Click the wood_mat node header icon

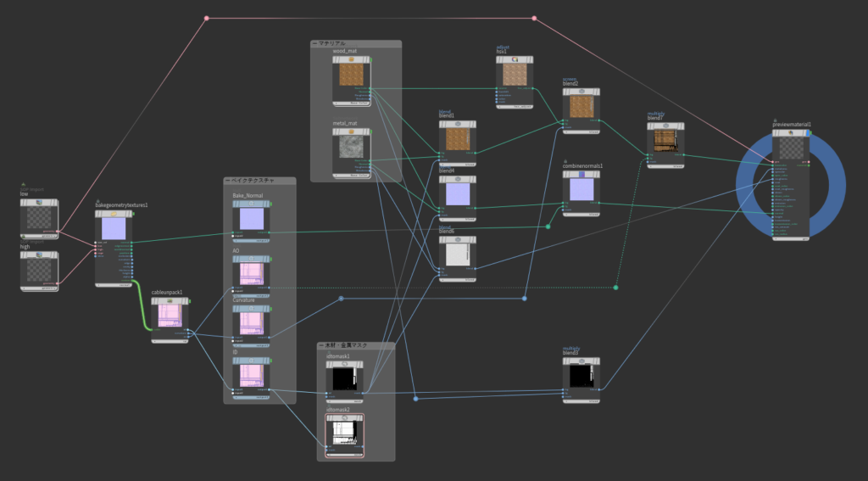point(350,60)
